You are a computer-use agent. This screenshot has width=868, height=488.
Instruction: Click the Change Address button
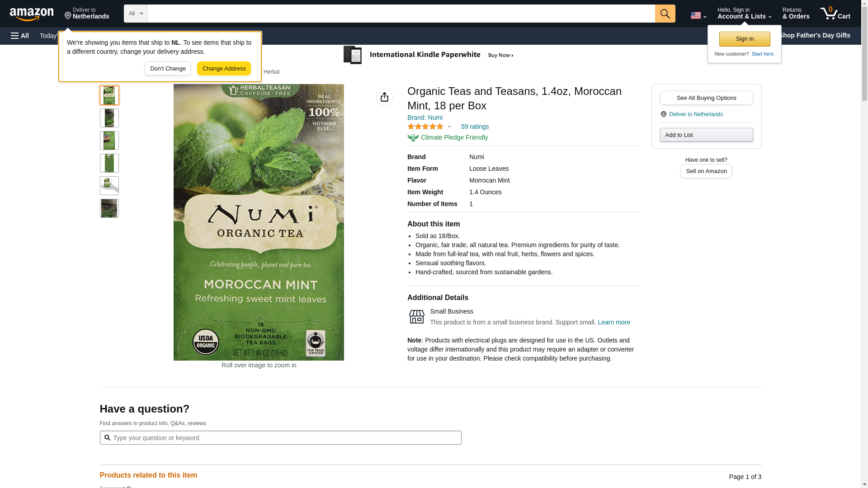click(224, 69)
